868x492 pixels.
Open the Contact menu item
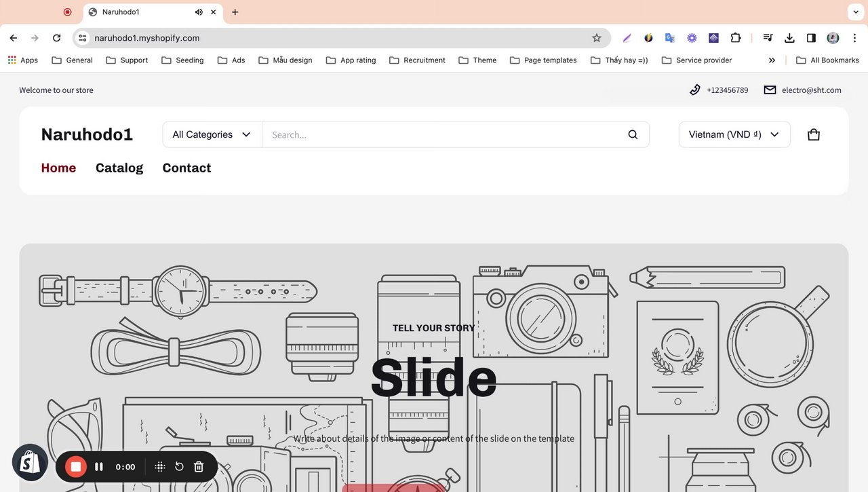click(x=186, y=168)
